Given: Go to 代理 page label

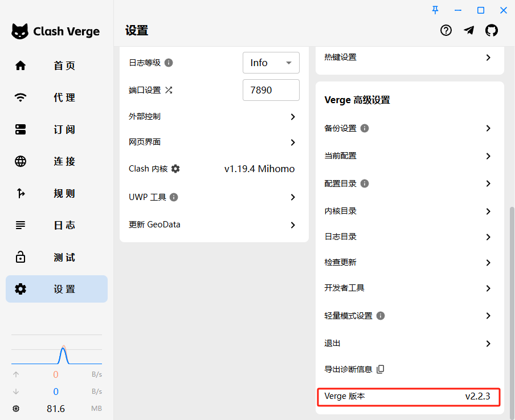Looking at the screenshot, I should 64,97.
